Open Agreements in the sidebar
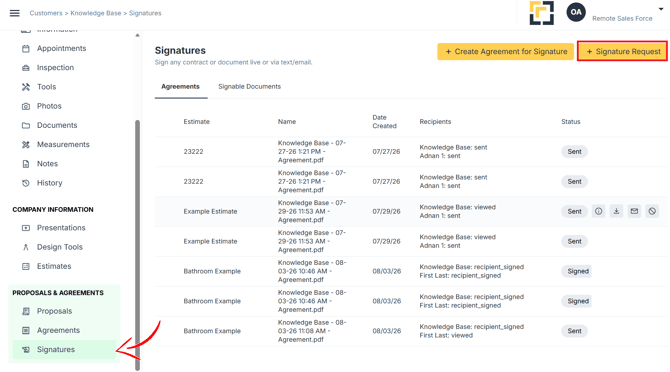 tap(58, 331)
